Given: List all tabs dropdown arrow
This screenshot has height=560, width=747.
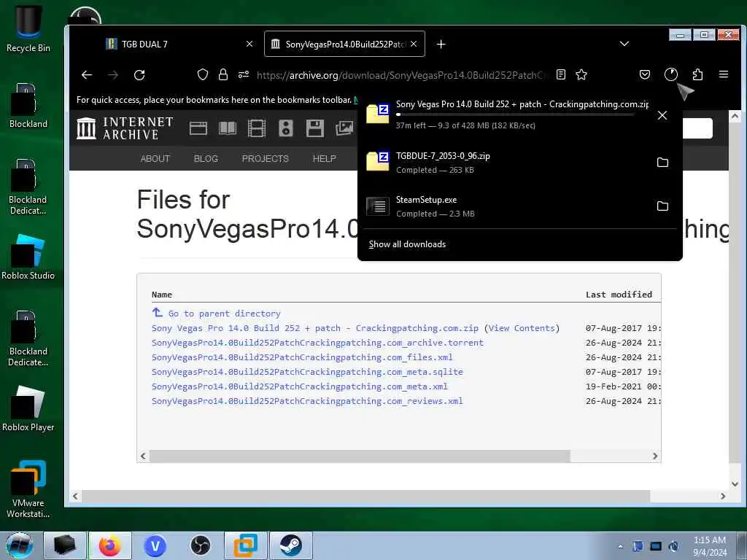Looking at the screenshot, I should pos(624,44).
